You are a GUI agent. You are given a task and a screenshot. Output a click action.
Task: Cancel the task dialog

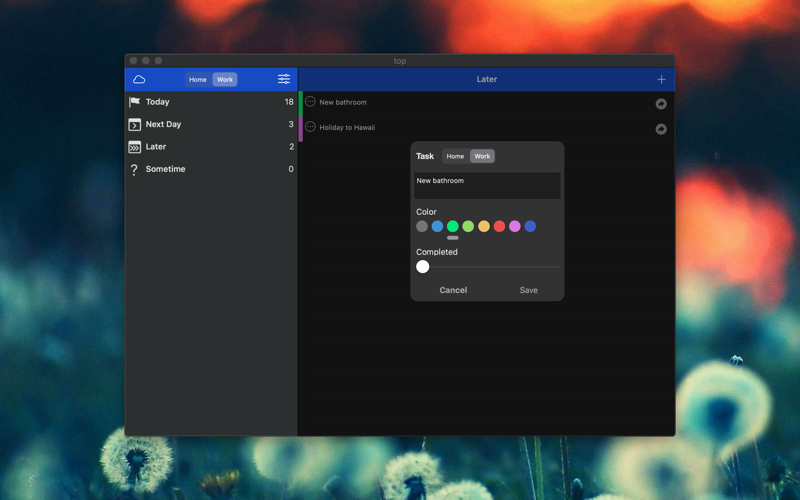click(453, 290)
